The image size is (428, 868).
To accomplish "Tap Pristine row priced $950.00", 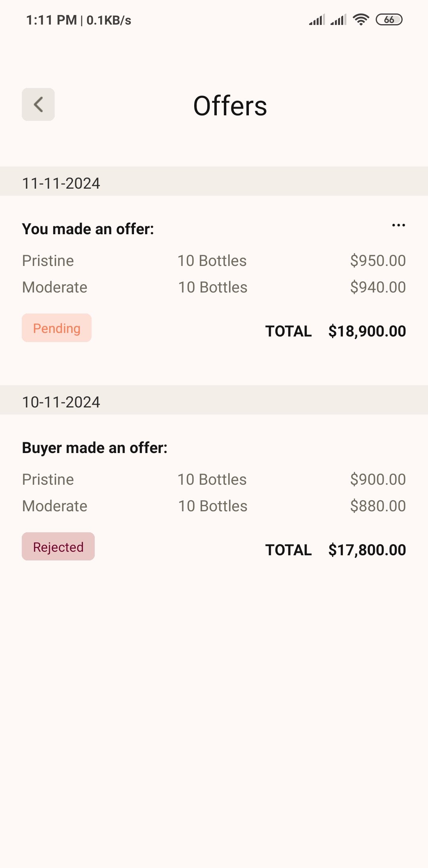I will coord(213,261).
